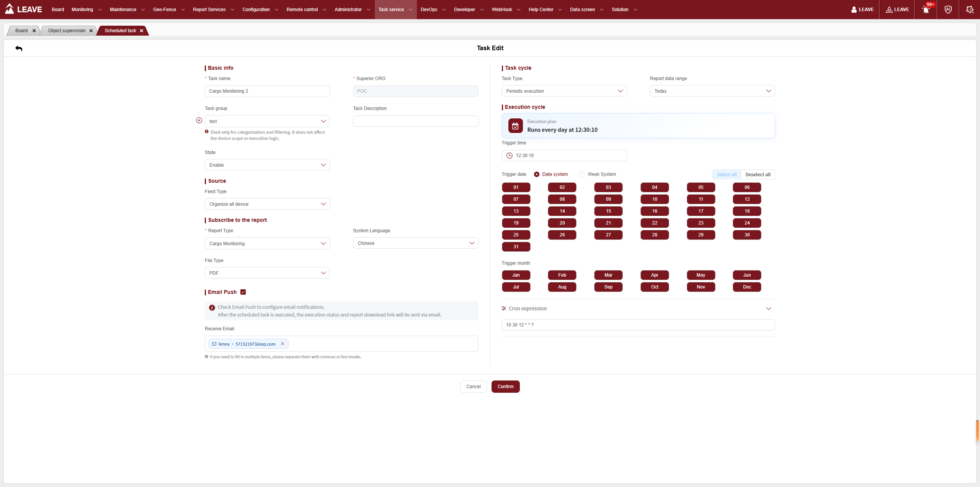Toggle trigger date 31
This screenshot has width=980, height=487.
pos(516,247)
